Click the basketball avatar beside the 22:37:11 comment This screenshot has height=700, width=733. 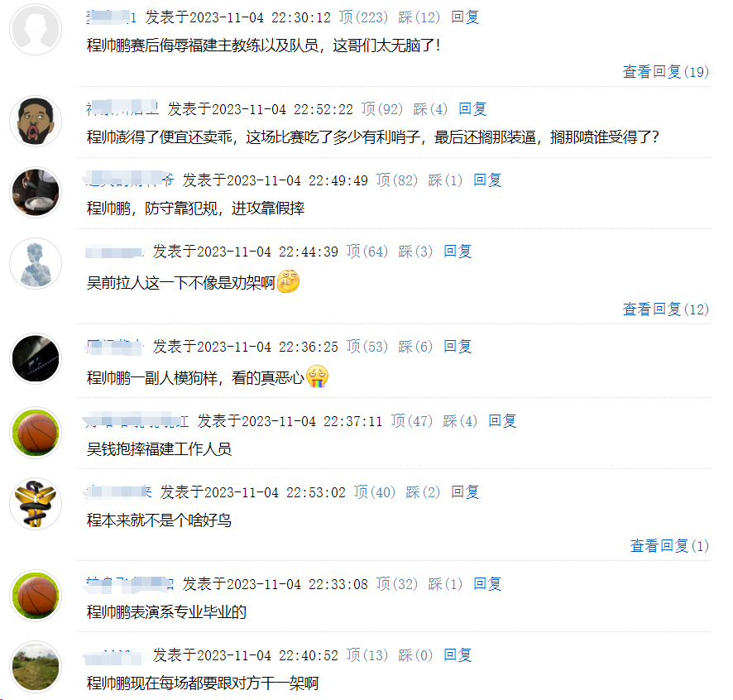36,433
